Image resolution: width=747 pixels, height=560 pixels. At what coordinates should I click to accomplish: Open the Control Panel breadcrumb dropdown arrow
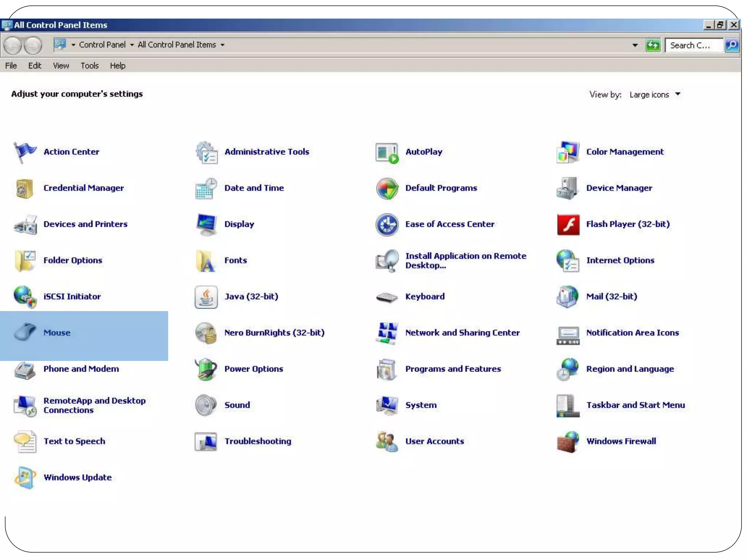(132, 45)
